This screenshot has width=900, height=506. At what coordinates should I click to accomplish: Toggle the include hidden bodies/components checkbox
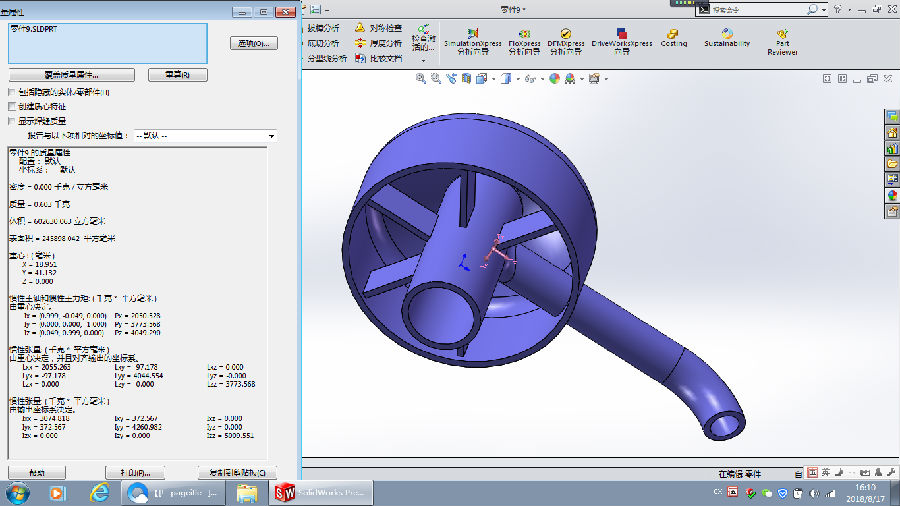[11, 92]
